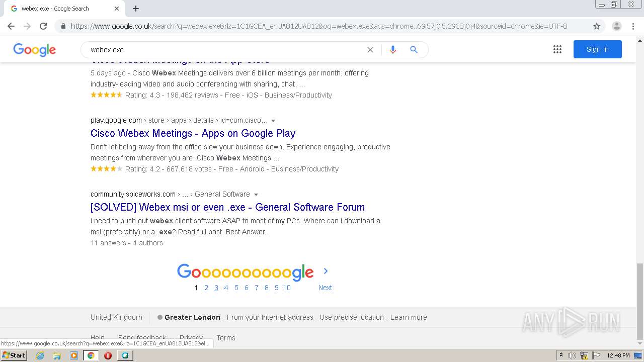Open the Google apps grid icon

(x=557, y=49)
